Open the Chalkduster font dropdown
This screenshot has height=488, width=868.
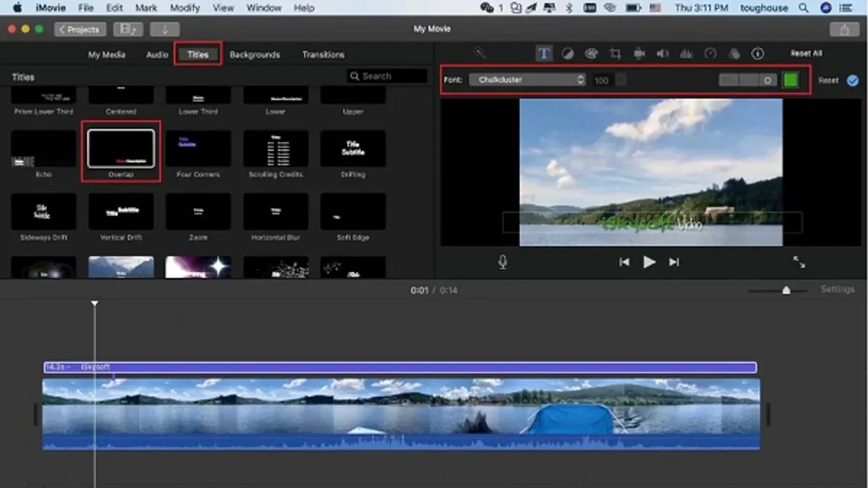click(527, 80)
